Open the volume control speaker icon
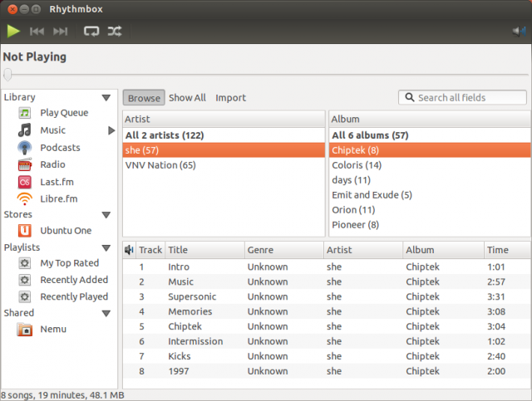The width and height of the screenshot is (532, 401). tap(519, 32)
